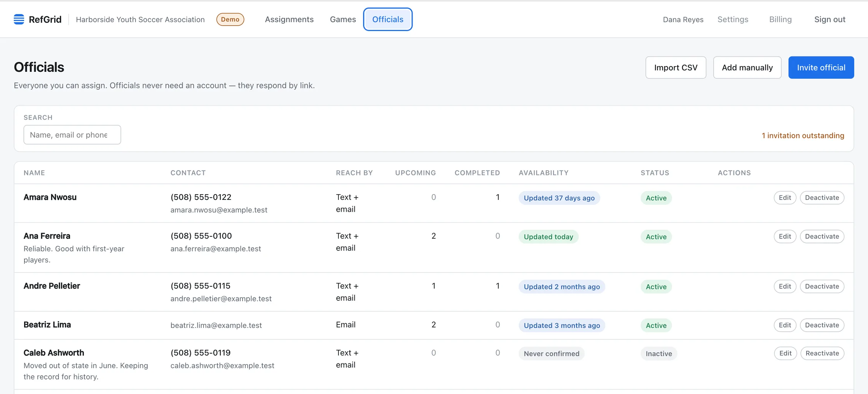Click the Updated today availability badge
Viewport: 868px width, 394px height.
point(548,237)
